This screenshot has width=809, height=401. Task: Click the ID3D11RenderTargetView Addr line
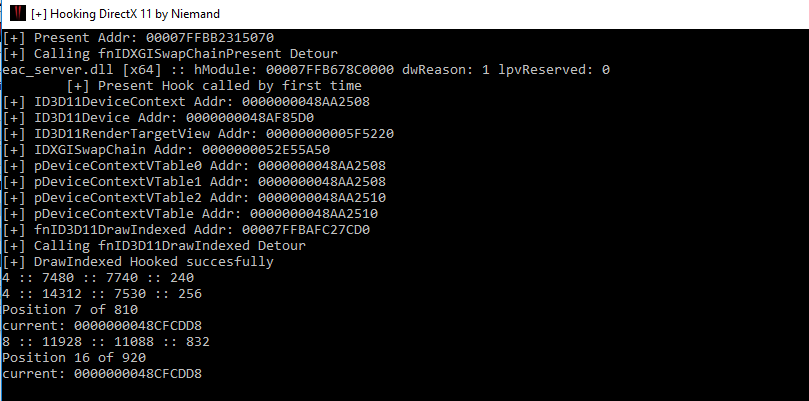click(x=198, y=134)
